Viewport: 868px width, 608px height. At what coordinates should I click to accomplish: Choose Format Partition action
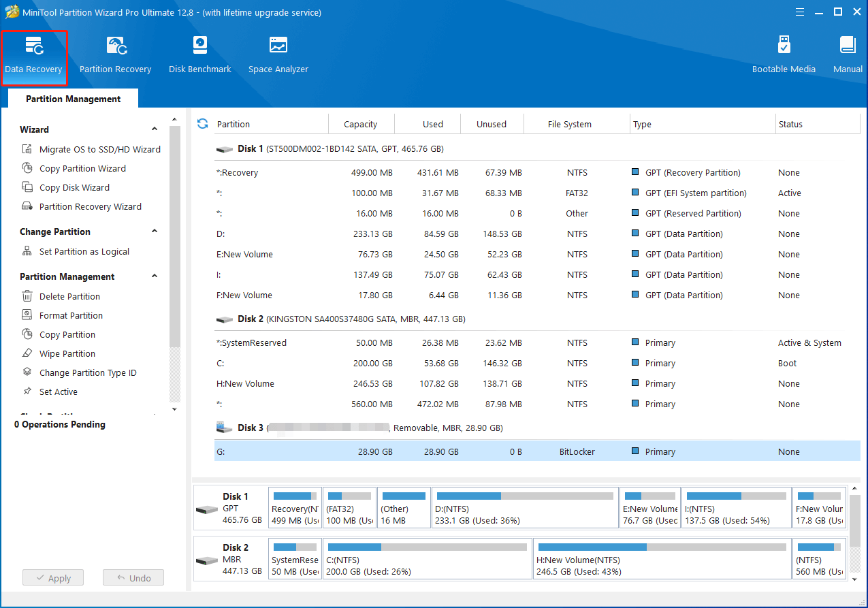tap(71, 315)
